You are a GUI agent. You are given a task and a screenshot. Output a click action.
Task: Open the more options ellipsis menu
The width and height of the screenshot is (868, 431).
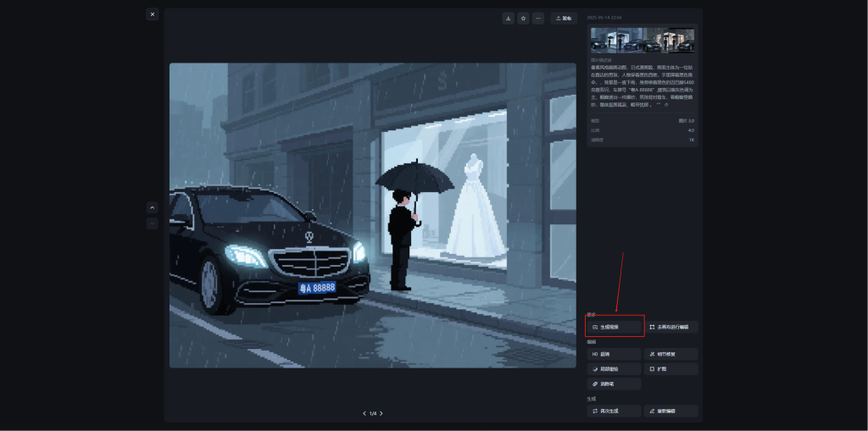pos(538,19)
